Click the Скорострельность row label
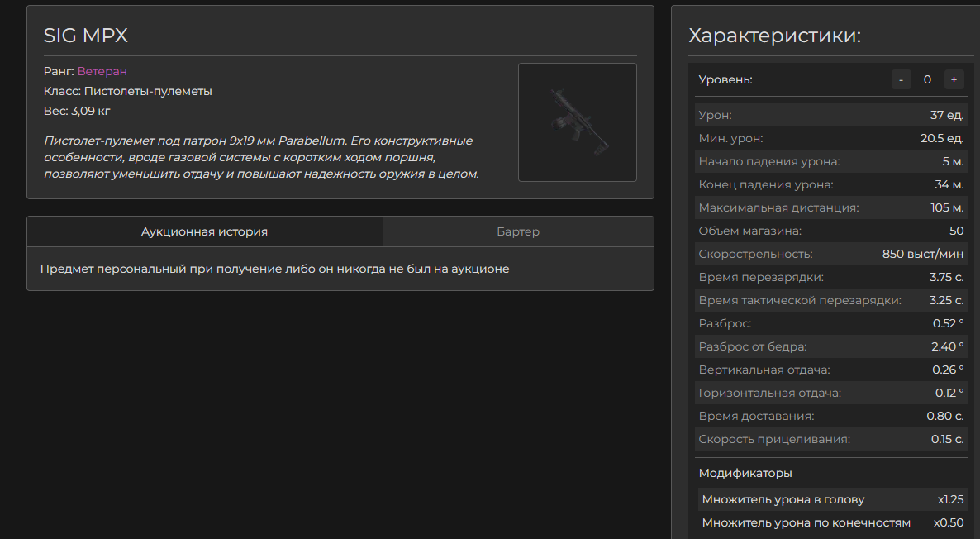This screenshot has width=980, height=539. (755, 254)
